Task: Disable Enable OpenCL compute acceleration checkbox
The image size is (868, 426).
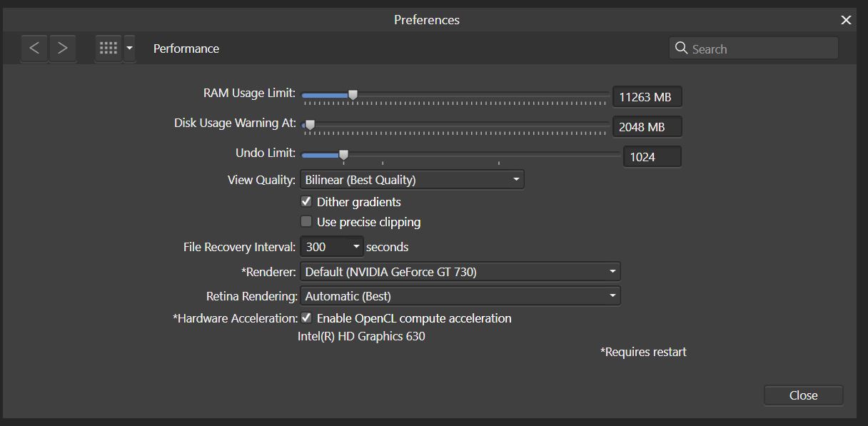Action: [306, 318]
